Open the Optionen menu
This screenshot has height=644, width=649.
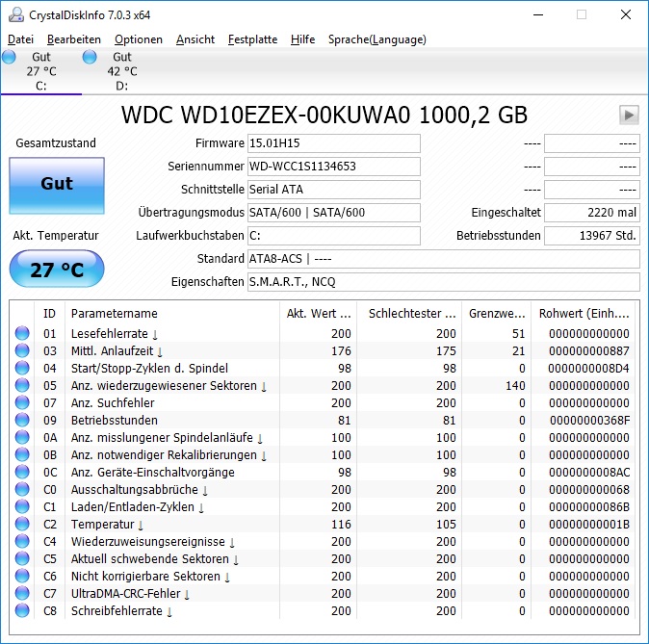tap(139, 39)
